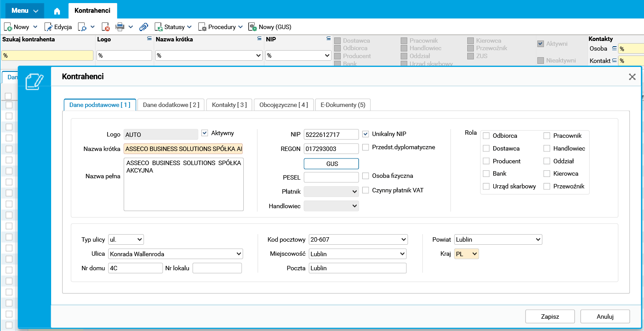Viewport: 644px width, 331px height.
Task: Toggle the Aktywny checkbox
Action: [x=205, y=133]
